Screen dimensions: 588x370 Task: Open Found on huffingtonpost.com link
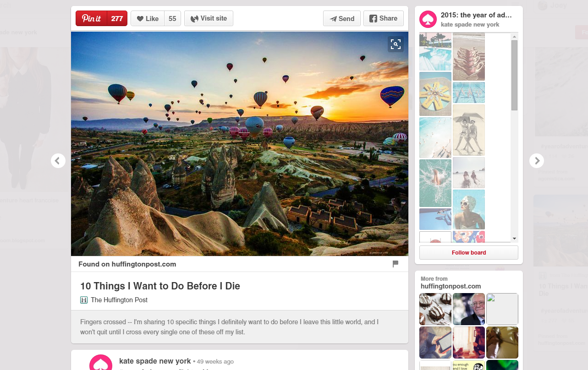click(x=127, y=264)
